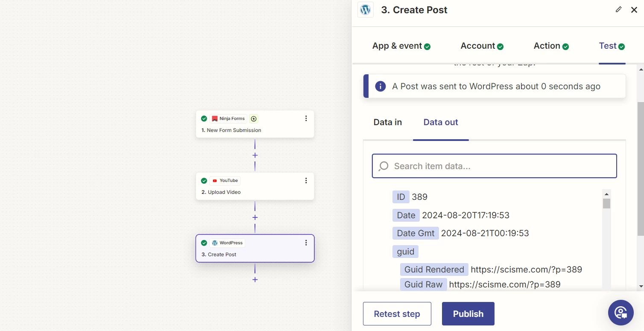Focus the Search item data field
The width and height of the screenshot is (644, 331).
pos(494,166)
